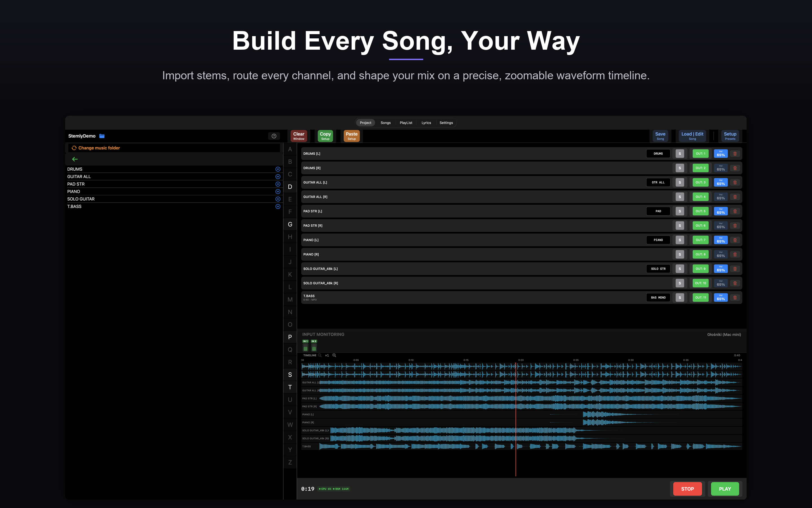812x508 pixels.
Task: Click Paste Setup button
Action: pyautogui.click(x=352, y=136)
